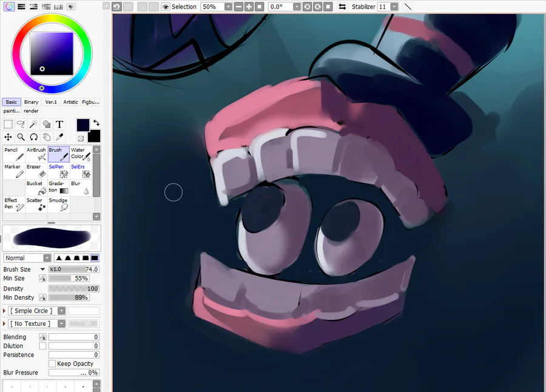Toggle the color wheel panel
The height and width of the screenshot is (392, 546).
[x=9, y=7]
